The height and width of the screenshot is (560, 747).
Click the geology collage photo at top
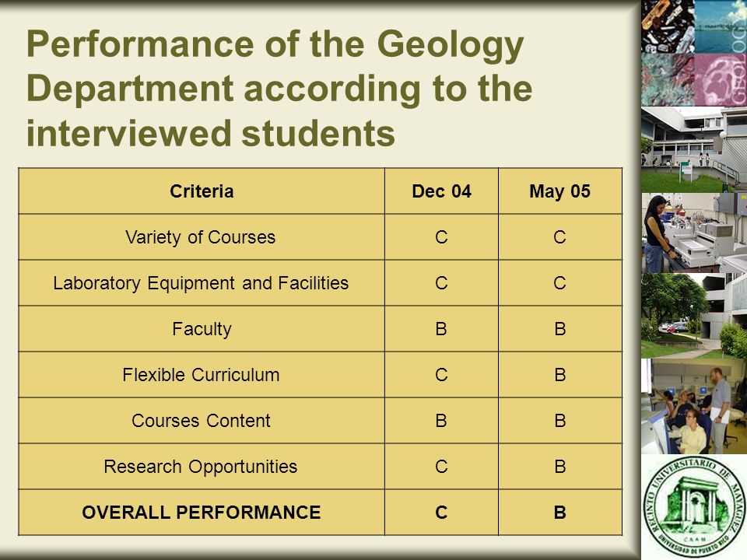pyautogui.click(x=694, y=53)
